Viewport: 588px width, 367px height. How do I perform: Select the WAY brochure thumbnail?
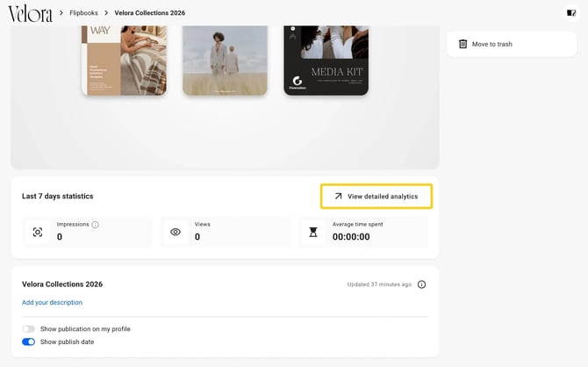pyautogui.click(x=124, y=60)
